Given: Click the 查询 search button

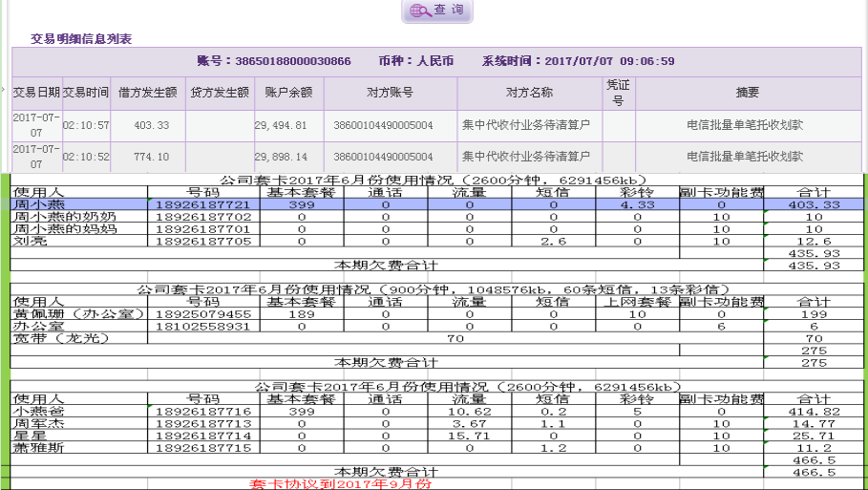Looking at the screenshot, I should pyautogui.click(x=437, y=11).
